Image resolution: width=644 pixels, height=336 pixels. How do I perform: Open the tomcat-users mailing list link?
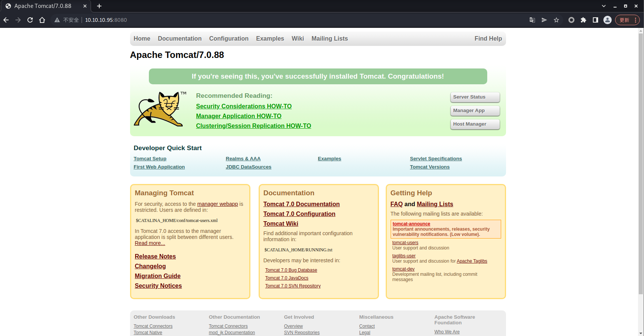click(x=405, y=243)
